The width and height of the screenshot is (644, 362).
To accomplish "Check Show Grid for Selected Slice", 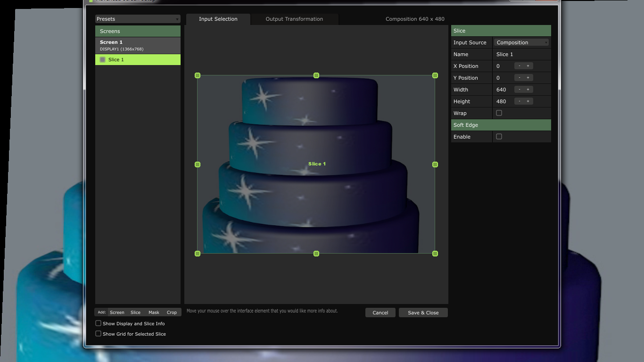I will [x=98, y=334].
